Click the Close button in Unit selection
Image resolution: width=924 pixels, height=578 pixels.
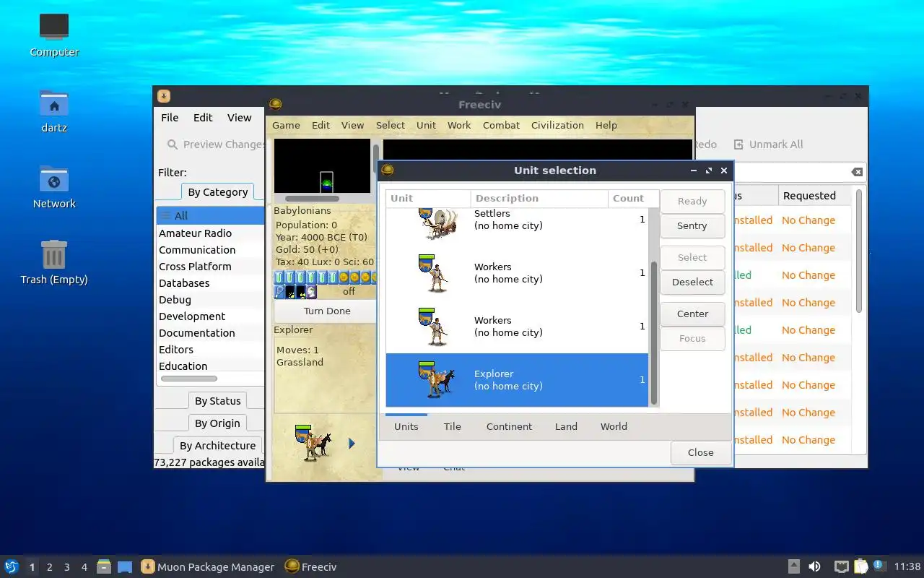(700, 453)
